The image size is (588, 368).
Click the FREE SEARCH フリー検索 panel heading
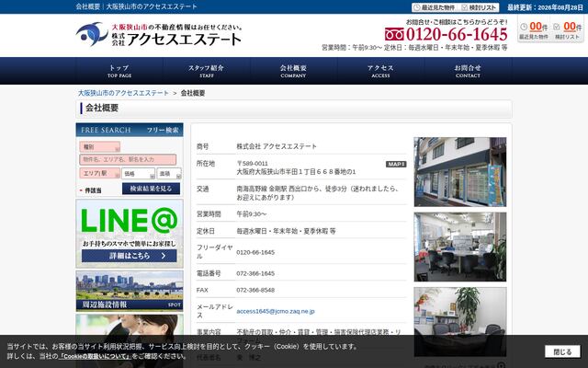130,130
